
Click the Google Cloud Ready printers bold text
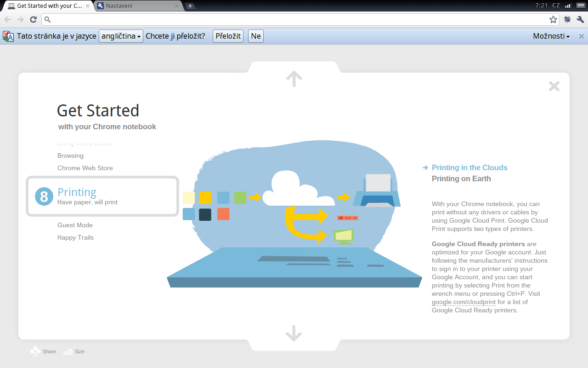point(478,244)
